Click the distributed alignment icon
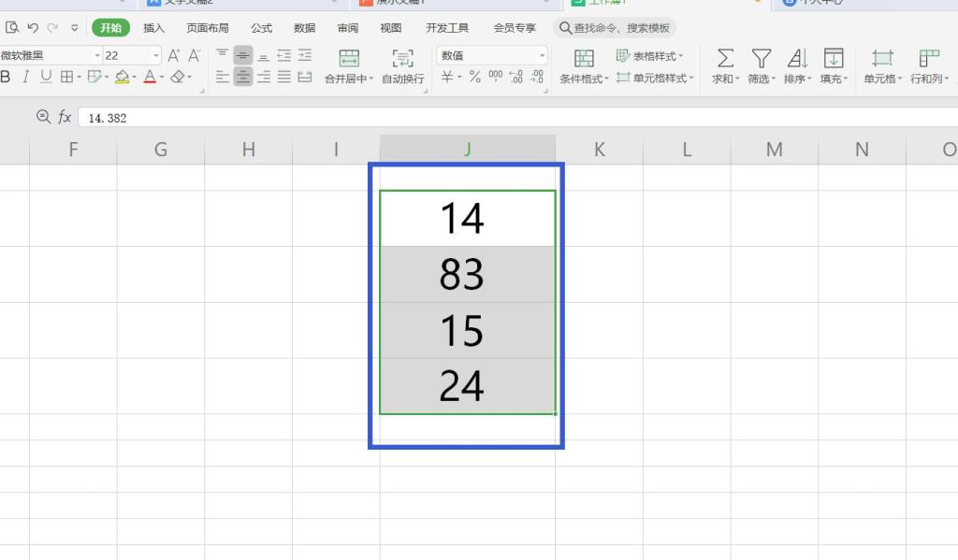The image size is (958, 560). (x=304, y=77)
